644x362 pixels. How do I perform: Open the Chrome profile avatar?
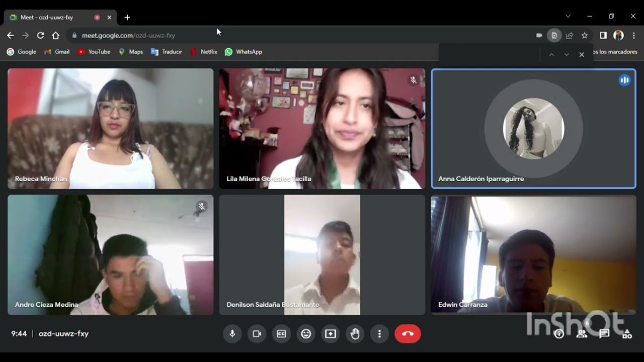(x=618, y=35)
